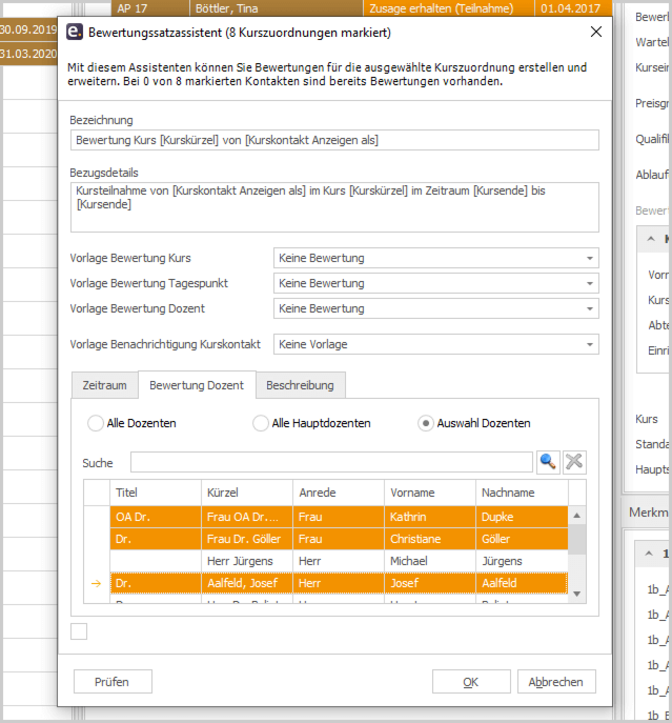Click Zusage erhalten (Teilnahme) in the background row

pos(449,8)
